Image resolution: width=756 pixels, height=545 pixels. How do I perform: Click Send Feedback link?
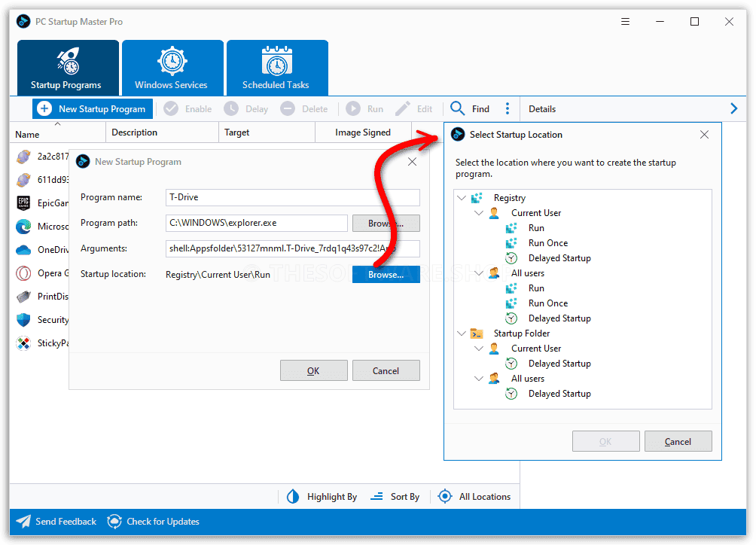click(x=56, y=522)
